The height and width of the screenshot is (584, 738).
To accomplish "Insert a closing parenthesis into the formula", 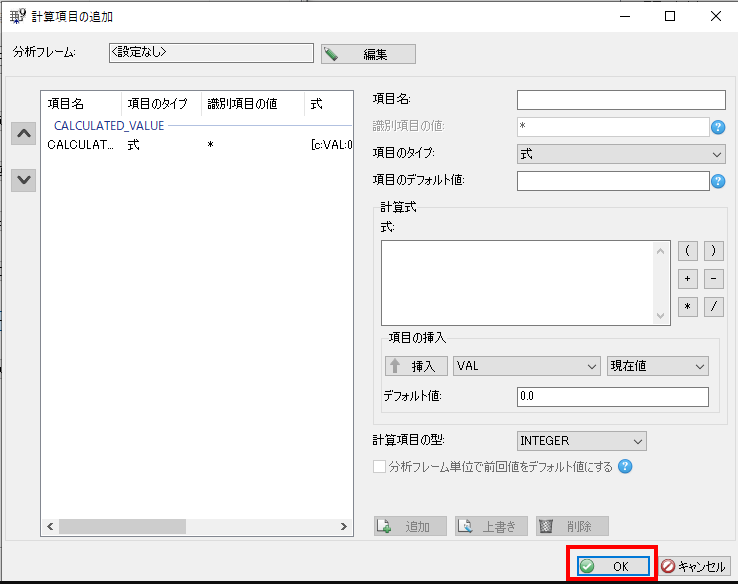I will (714, 251).
